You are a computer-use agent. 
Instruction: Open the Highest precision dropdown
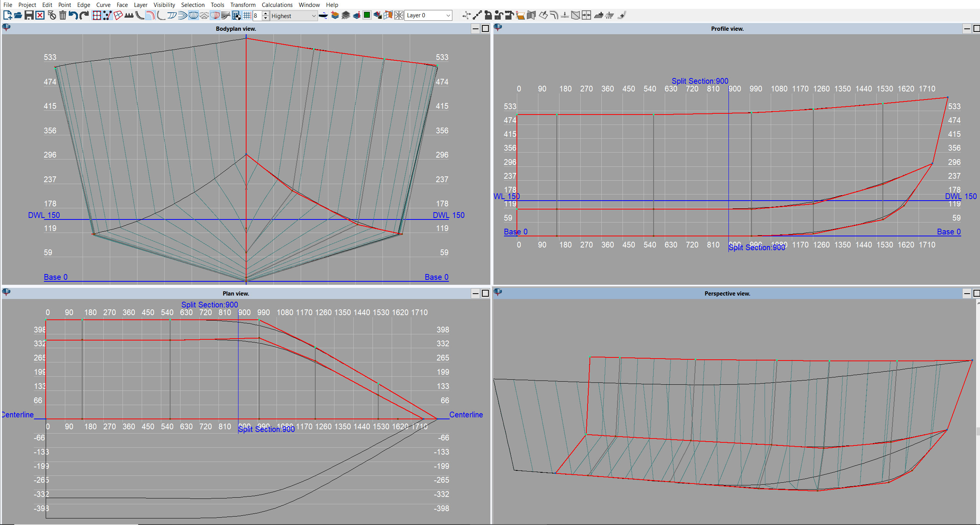313,16
